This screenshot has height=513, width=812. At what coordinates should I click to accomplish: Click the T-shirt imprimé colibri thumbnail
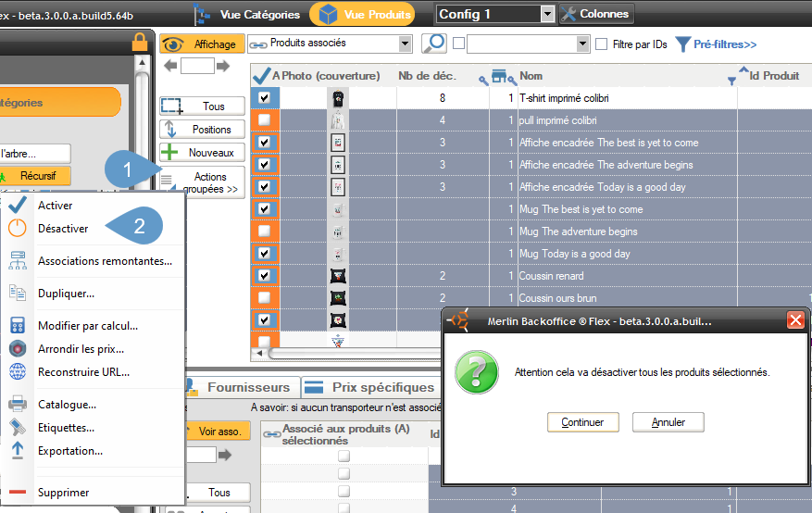(339, 98)
